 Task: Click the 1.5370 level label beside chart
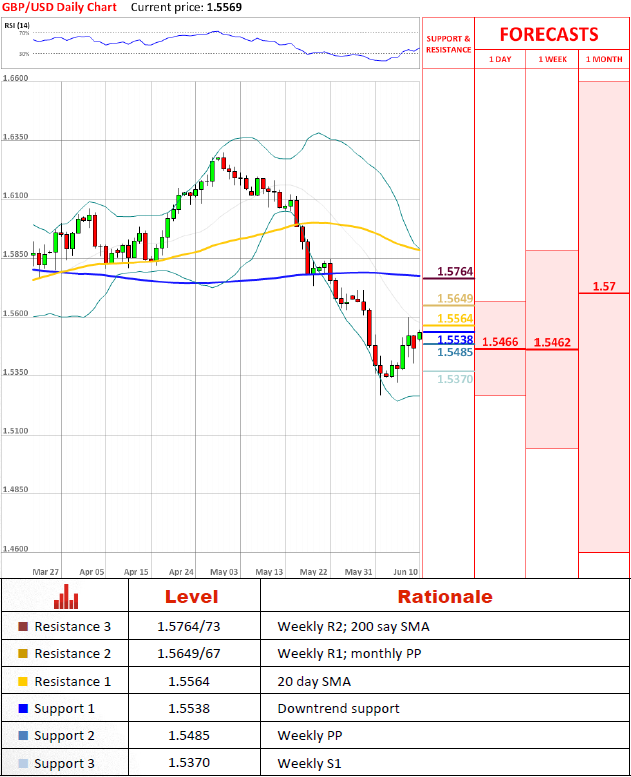pos(455,379)
